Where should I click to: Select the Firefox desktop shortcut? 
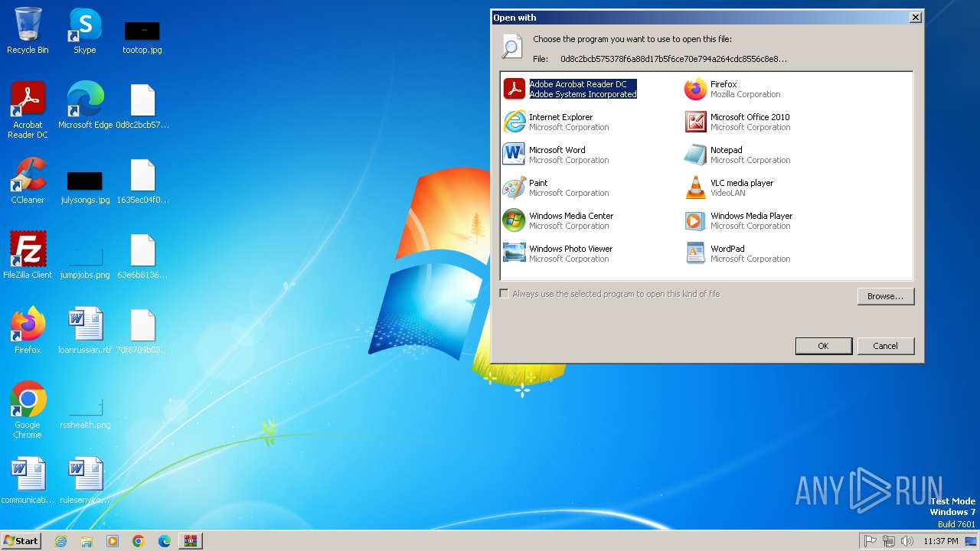pyautogui.click(x=28, y=331)
